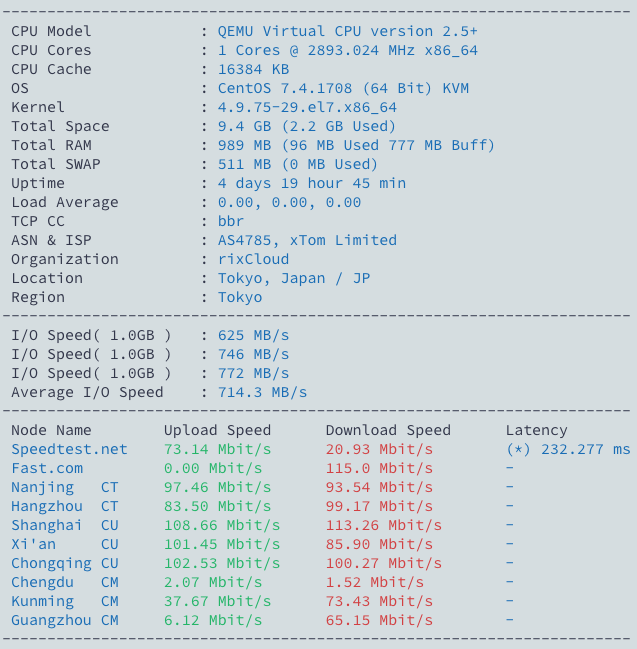Viewport: 637px width, 649px height.
Task: Click the bbr TCP CC value
Action: pyautogui.click(x=231, y=221)
